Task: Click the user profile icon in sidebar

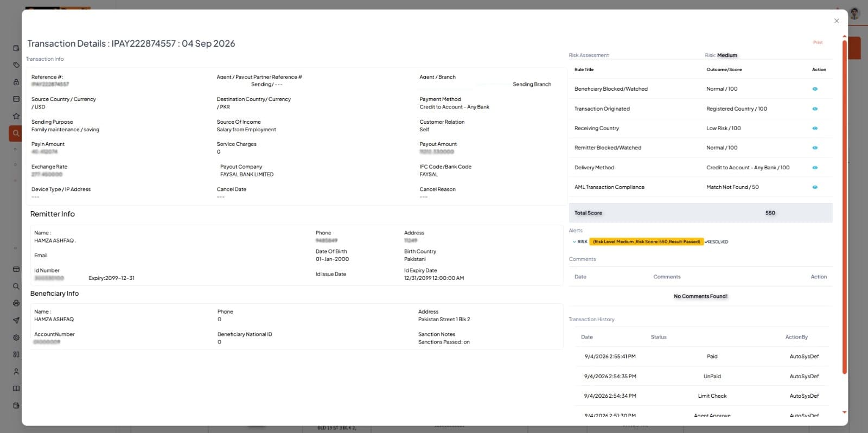Action: pos(16,372)
